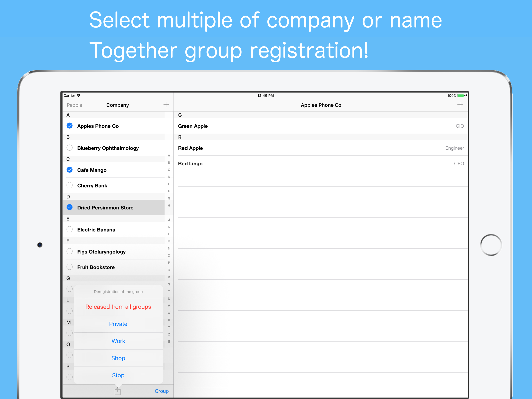Tap the battery indicator icon
The width and height of the screenshot is (532, 399).
coord(461,95)
